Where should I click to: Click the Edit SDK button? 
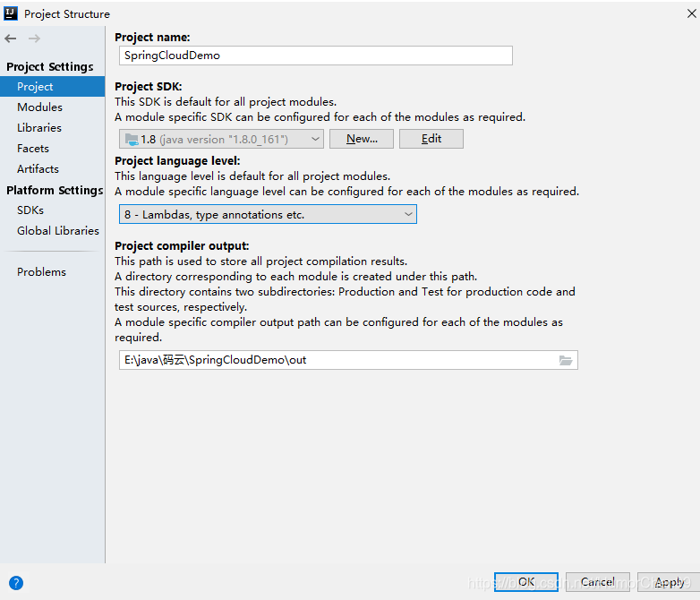click(431, 139)
